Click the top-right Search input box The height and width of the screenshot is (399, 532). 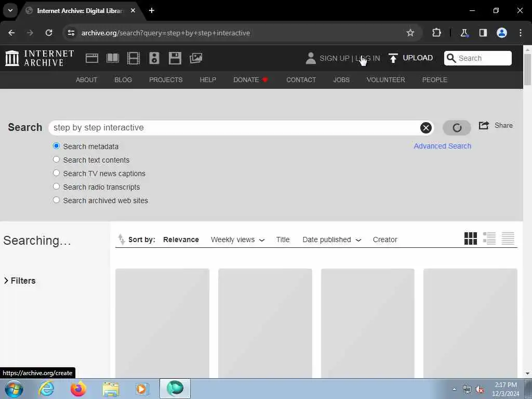(478, 58)
